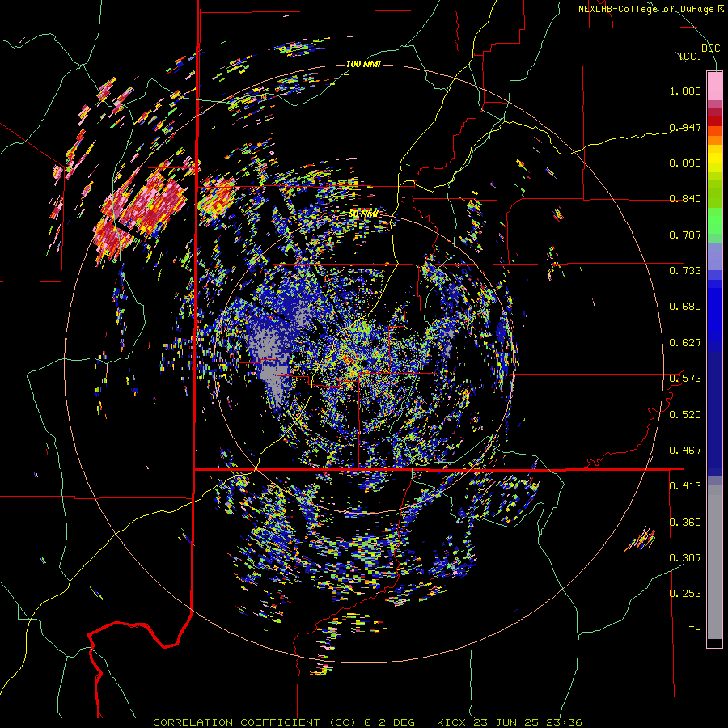This screenshot has width=728, height=728.
Task: Select the 0.253 scale value
Action: tap(685, 594)
